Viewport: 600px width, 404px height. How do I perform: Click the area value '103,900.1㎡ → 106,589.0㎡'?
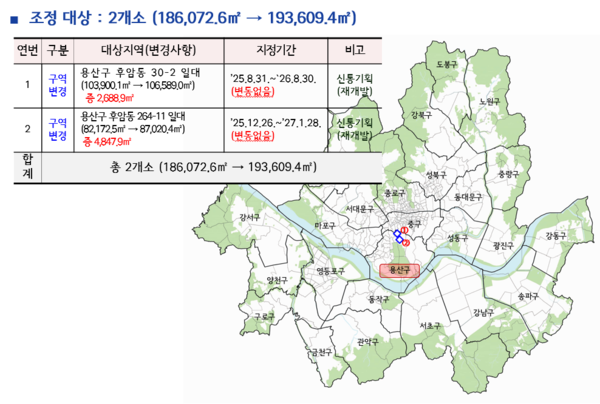pyautogui.click(x=138, y=85)
